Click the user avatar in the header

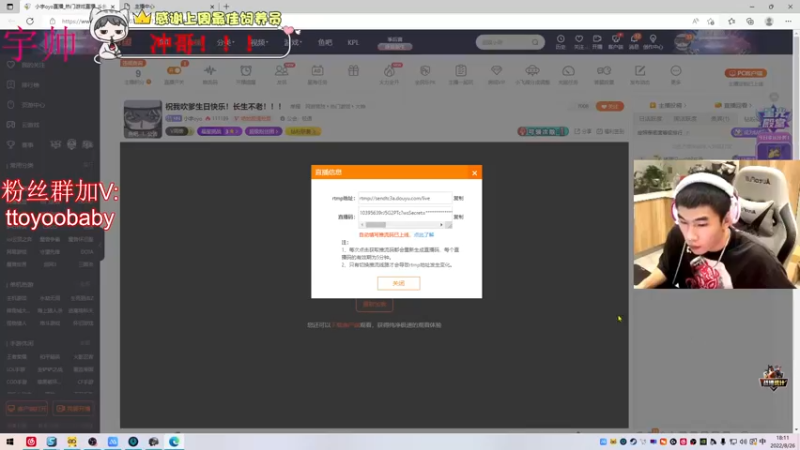[x=683, y=42]
